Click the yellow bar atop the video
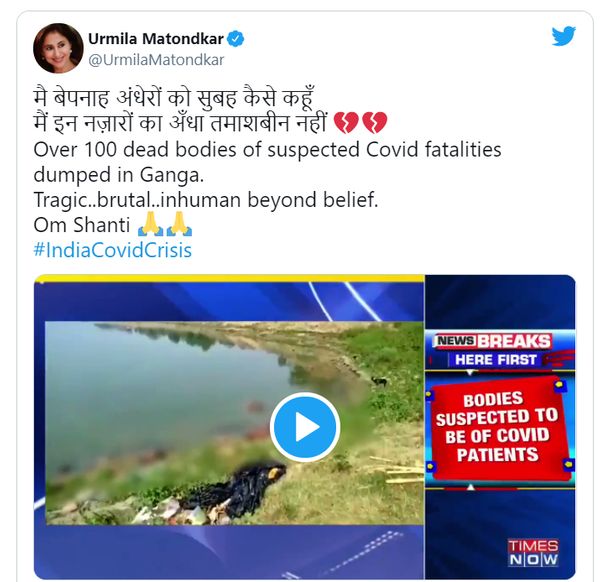600x582 pixels. click(x=229, y=278)
